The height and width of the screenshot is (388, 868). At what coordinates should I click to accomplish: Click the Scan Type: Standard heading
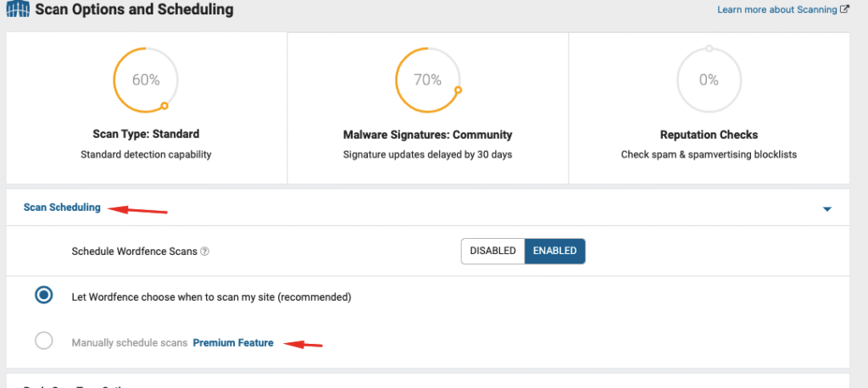pyautogui.click(x=146, y=134)
